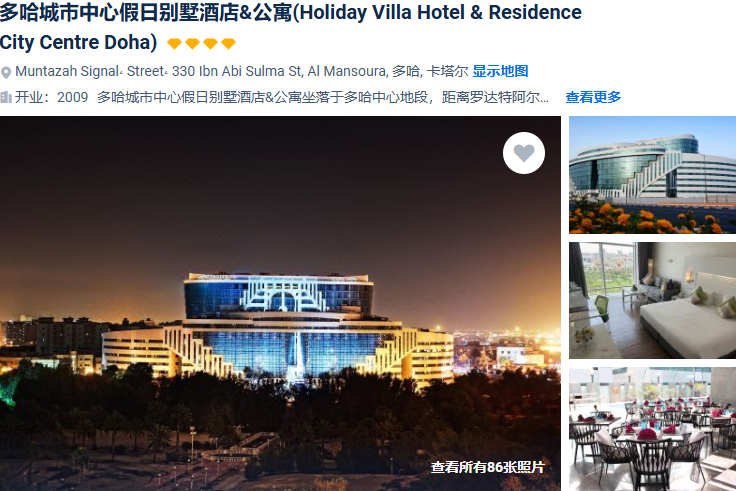Screen dimensions: 736x491
Task: Click the last diamond rating icon
Action: click(x=229, y=44)
